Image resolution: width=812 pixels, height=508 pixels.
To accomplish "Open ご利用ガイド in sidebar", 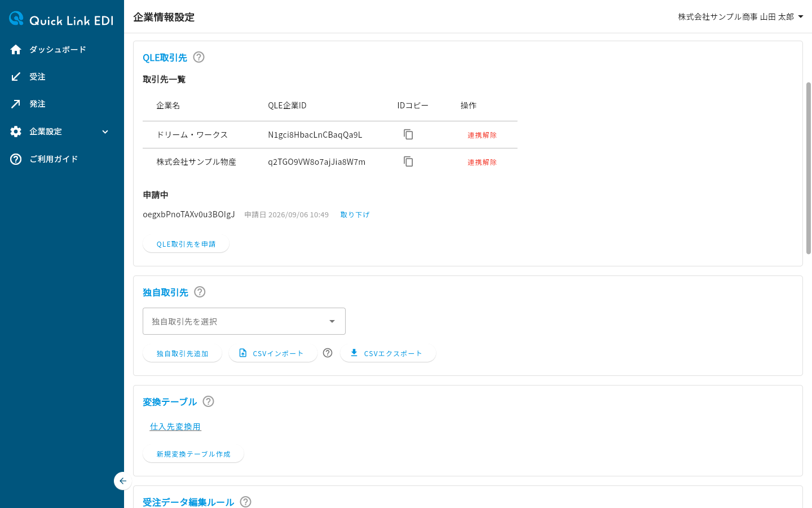I will click(54, 159).
